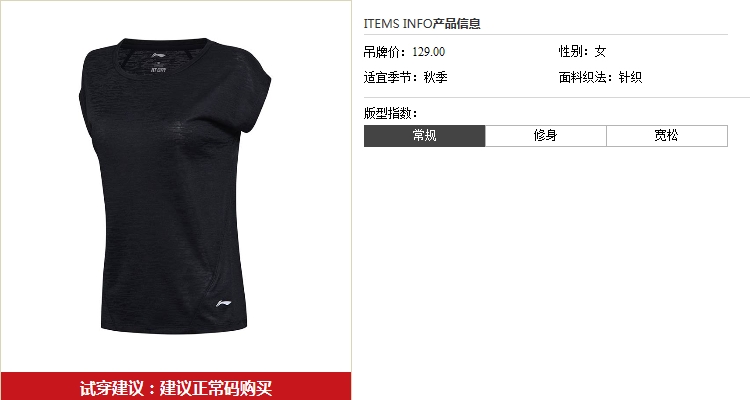Select the 宽松 fit option
750x400 pixels.
click(667, 136)
